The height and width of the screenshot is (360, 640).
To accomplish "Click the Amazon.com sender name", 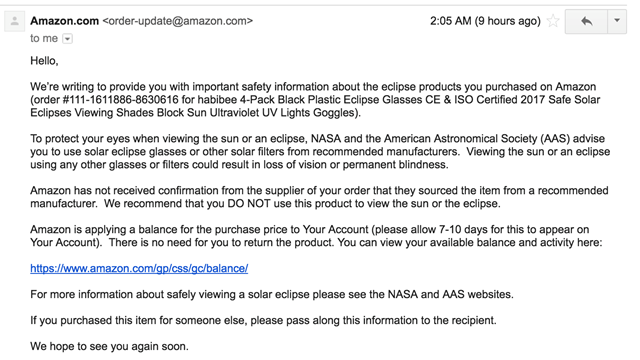I will (x=64, y=21).
